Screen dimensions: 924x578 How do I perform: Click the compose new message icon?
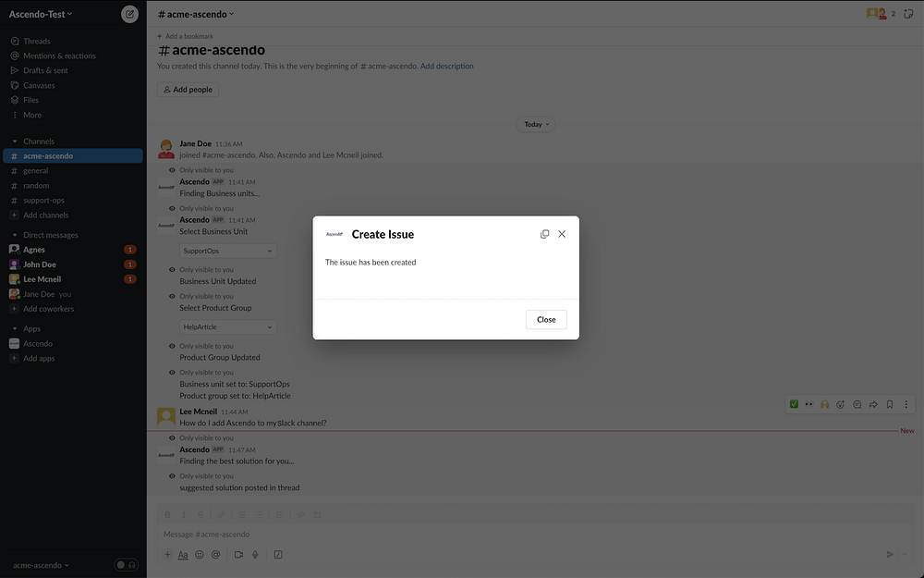(129, 14)
